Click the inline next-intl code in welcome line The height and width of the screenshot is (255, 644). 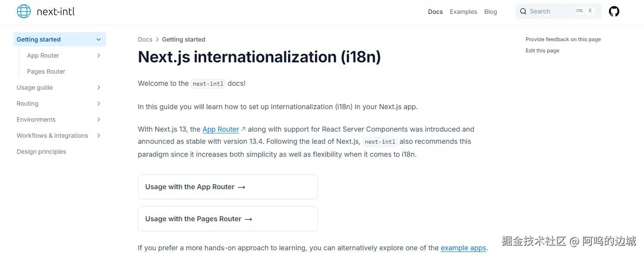208,84
